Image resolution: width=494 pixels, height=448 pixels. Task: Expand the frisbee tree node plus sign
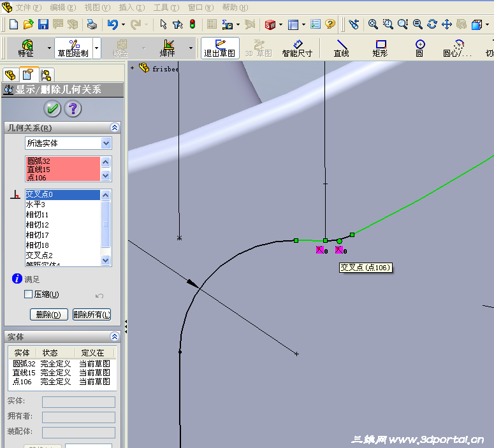[133, 68]
